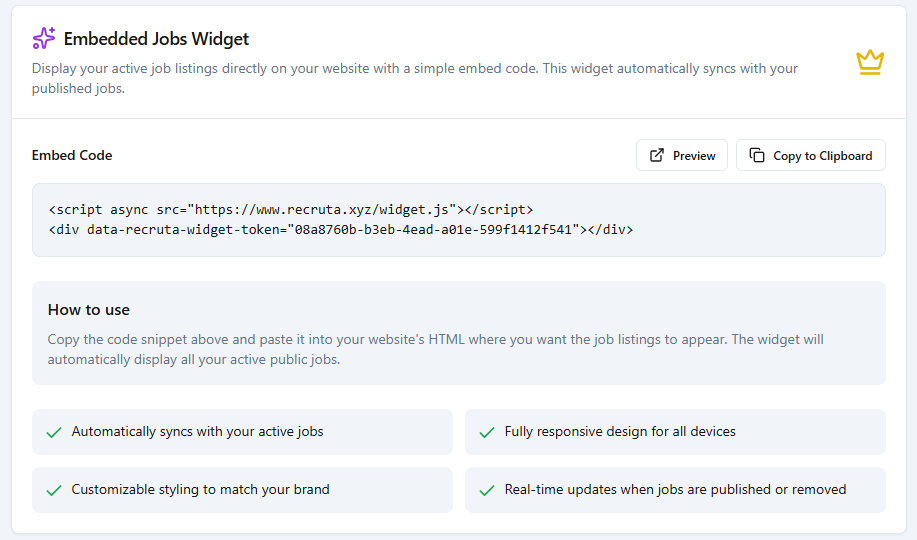Image resolution: width=917 pixels, height=540 pixels.
Task: Click the div data-recruta-widget-token code line
Action: 340,229
